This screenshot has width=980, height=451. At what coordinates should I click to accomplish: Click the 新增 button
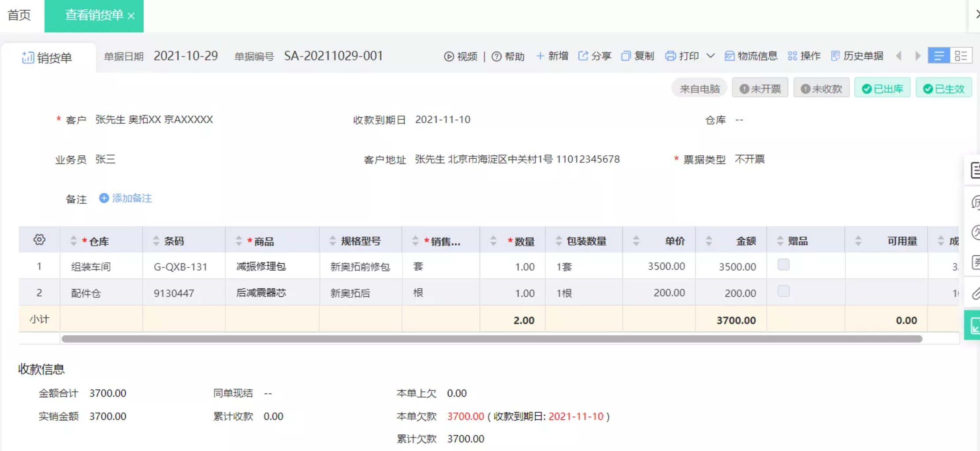(552, 56)
